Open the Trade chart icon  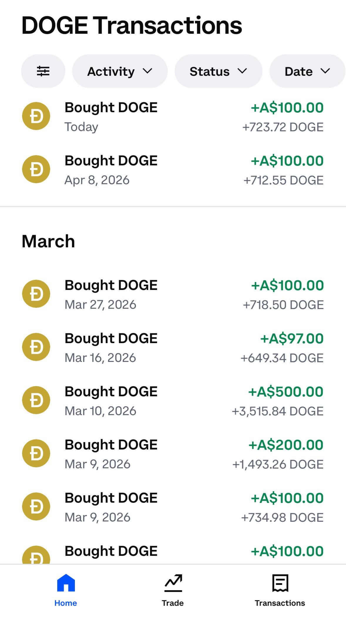(173, 583)
